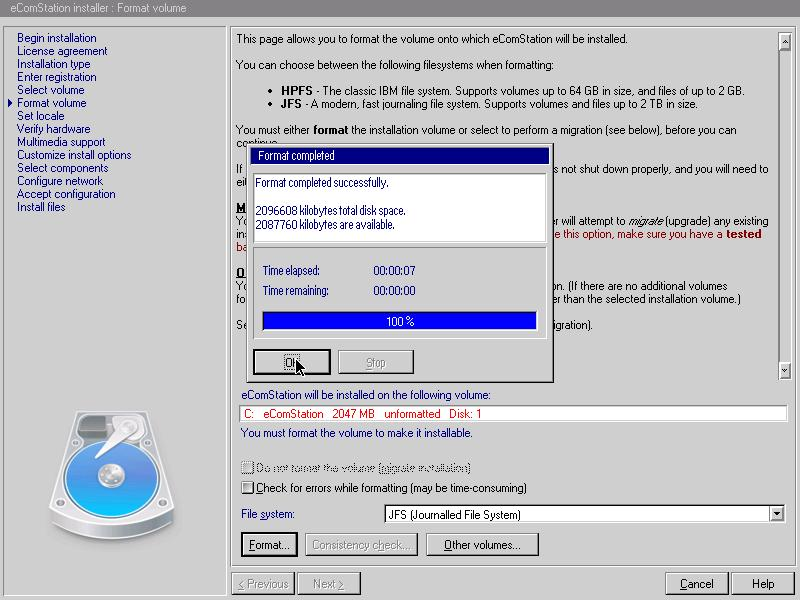The width and height of the screenshot is (800, 600).
Task: Select License agreement step
Action: tap(62, 51)
